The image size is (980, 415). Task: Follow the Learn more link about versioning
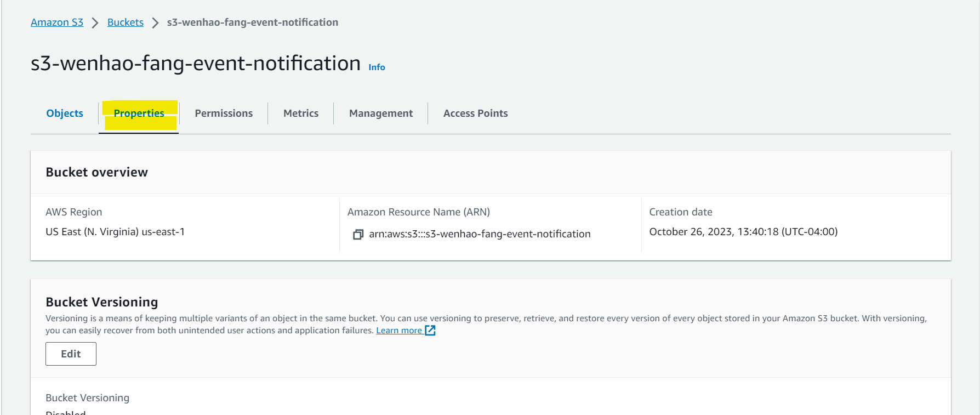coord(406,331)
